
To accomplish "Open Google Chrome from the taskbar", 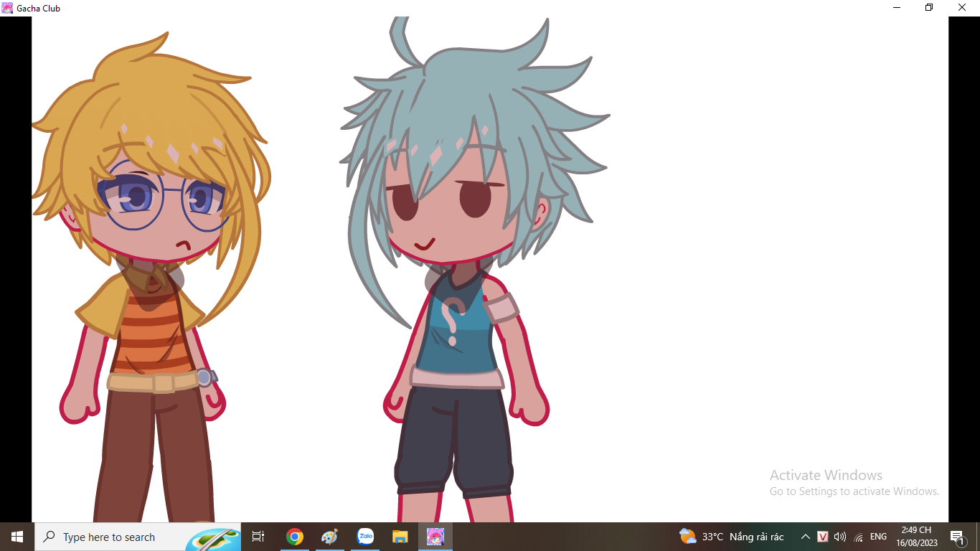I will [x=294, y=537].
